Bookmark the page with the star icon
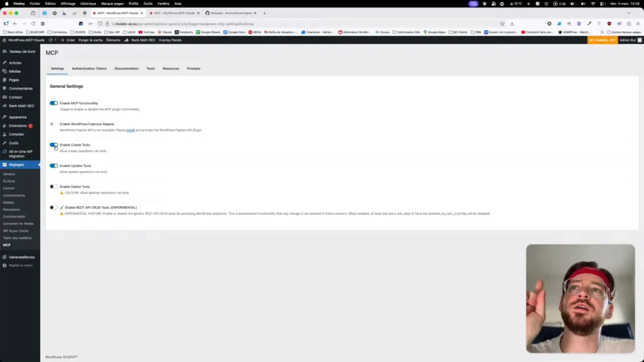Image resolution: width=644 pixels, height=362 pixels. click(x=502, y=24)
